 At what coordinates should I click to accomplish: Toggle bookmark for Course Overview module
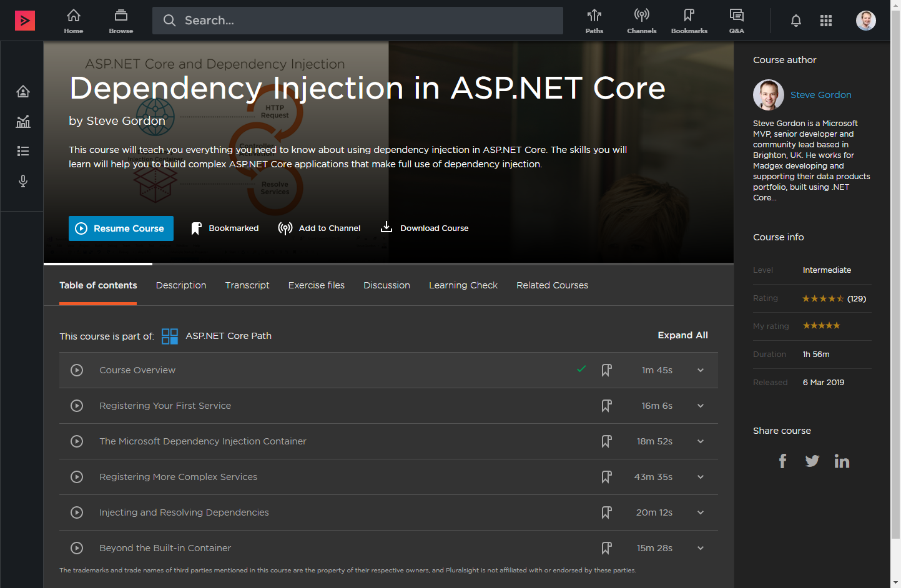click(x=606, y=370)
